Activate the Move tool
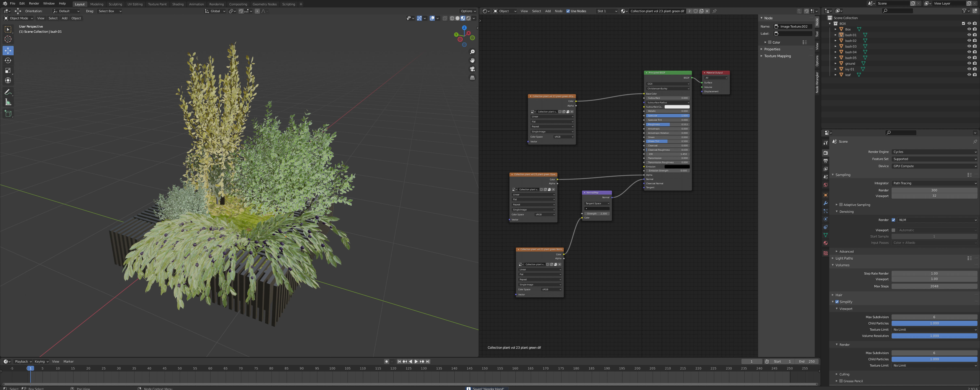 [8, 51]
